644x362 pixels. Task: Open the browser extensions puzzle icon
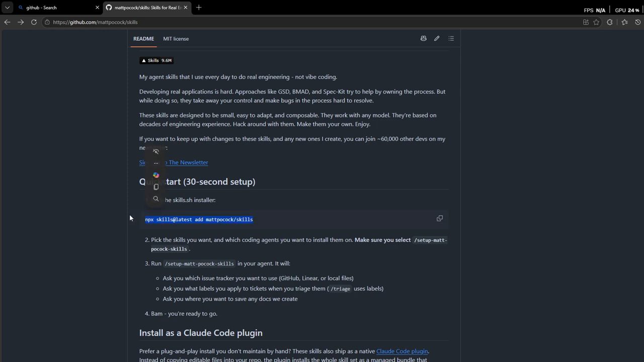610,22
